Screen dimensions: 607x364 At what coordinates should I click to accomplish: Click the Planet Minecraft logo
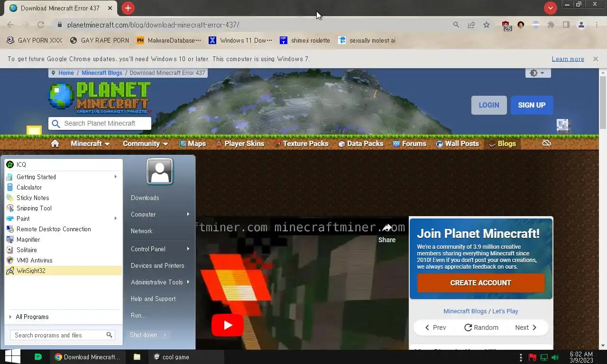pyautogui.click(x=100, y=97)
